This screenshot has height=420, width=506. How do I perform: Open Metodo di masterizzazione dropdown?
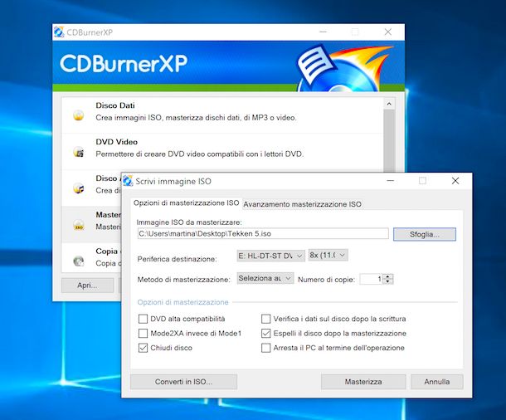point(265,278)
